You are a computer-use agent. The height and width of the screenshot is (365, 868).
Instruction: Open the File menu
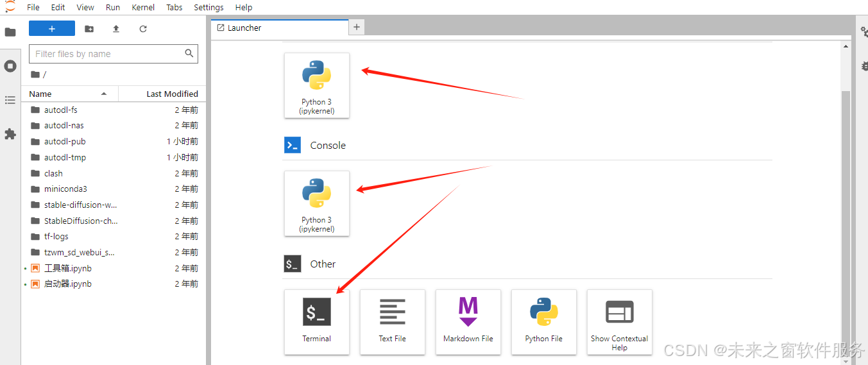(x=33, y=8)
